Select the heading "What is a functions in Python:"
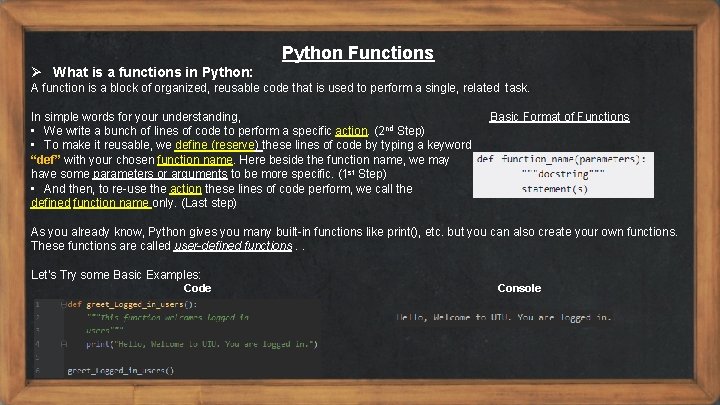The height and width of the screenshot is (405, 720). tap(152, 72)
